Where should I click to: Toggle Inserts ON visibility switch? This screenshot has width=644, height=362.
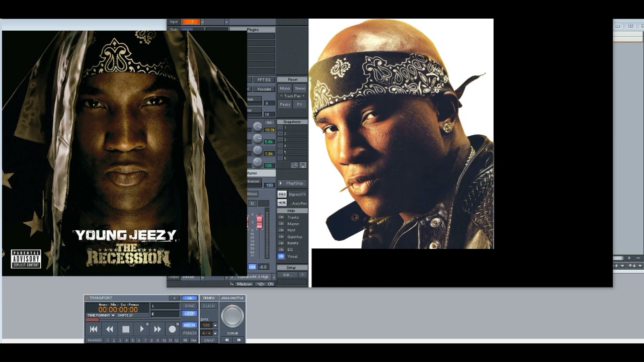pyautogui.click(x=281, y=243)
